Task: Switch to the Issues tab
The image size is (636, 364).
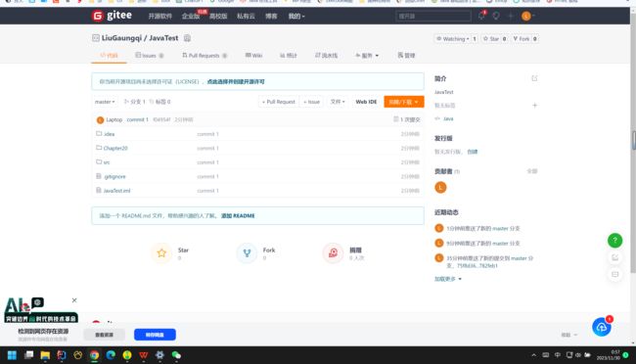Action: tap(150, 55)
